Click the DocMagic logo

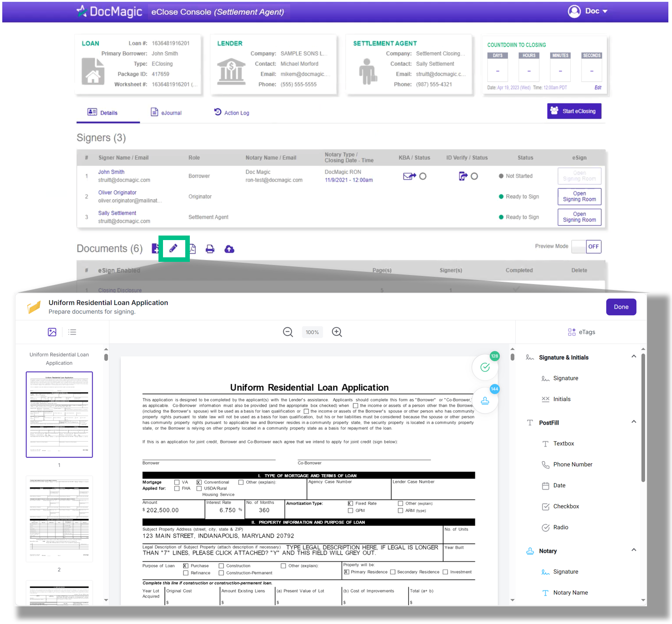tap(109, 11)
